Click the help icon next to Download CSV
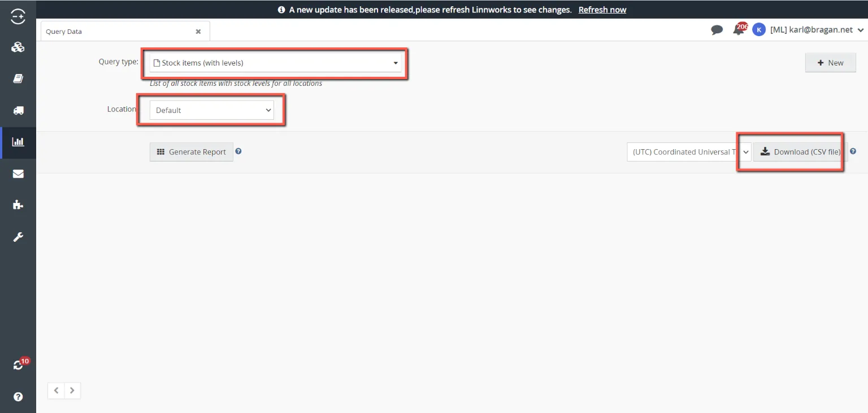This screenshot has height=413, width=868. pyautogui.click(x=853, y=151)
